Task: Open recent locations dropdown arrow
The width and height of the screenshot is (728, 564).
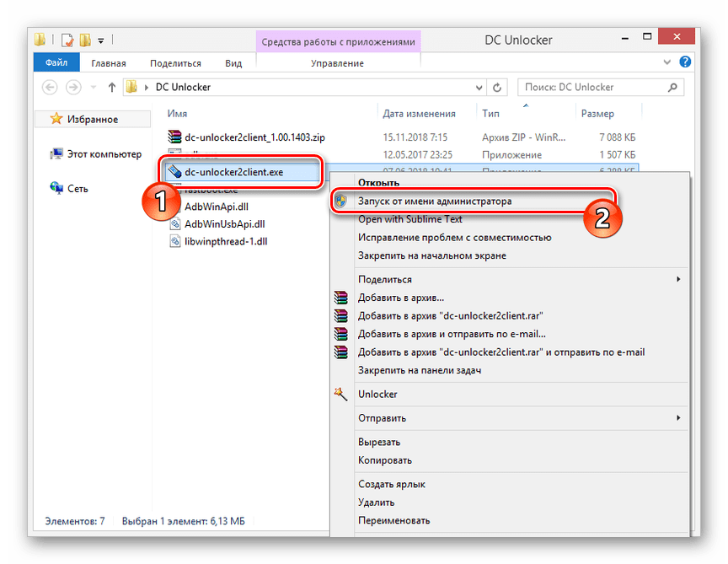Action: (94, 88)
